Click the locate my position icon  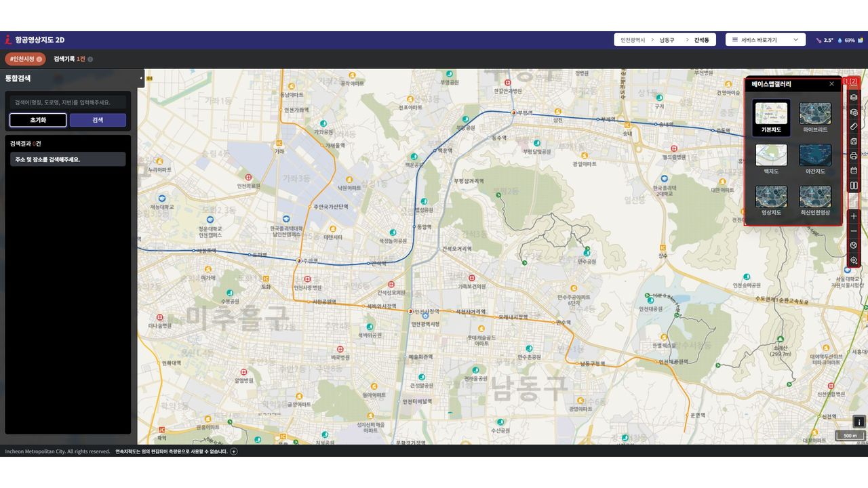pyautogui.click(x=854, y=260)
